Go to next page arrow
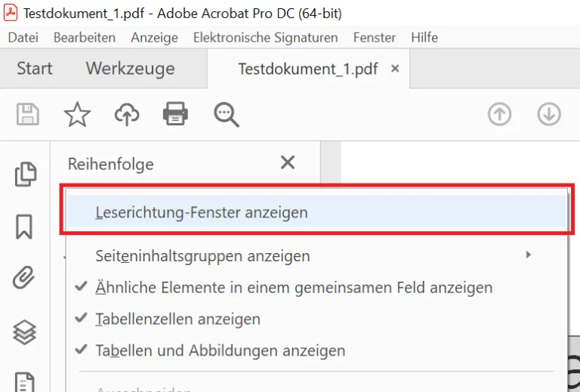Screen dimensions: 580x392 point(549,114)
